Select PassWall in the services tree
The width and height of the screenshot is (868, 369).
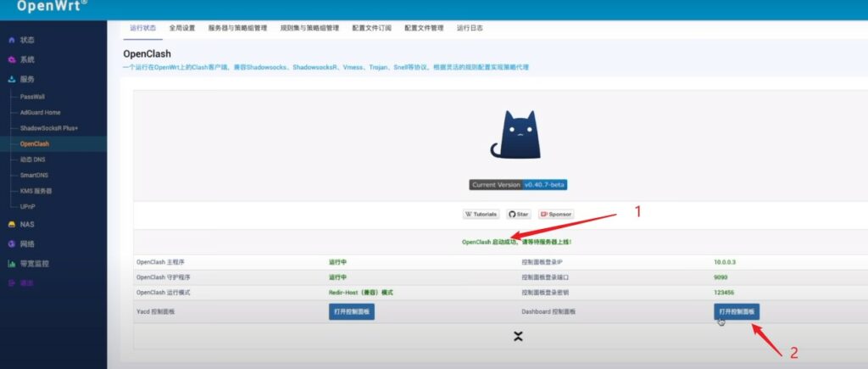pos(32,97)
